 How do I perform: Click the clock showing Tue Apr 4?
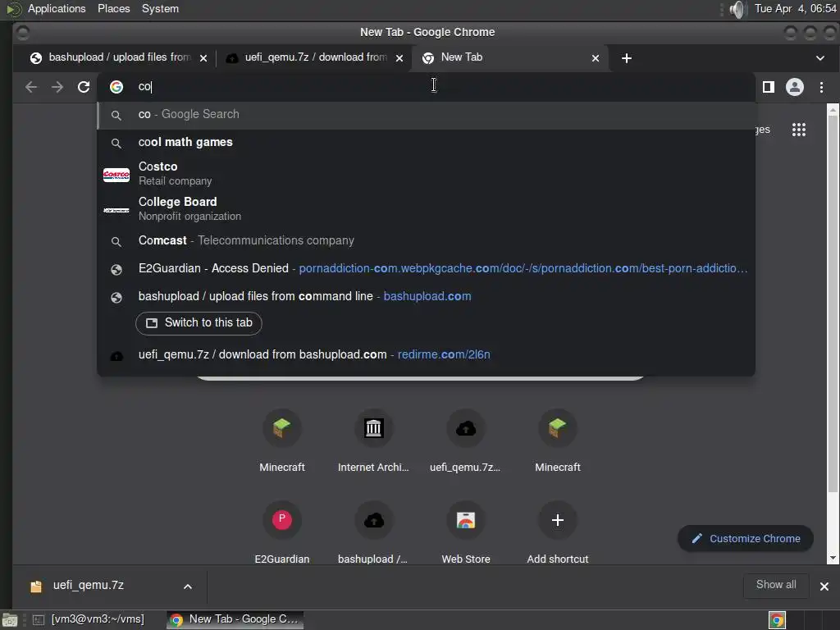[795, 8]
